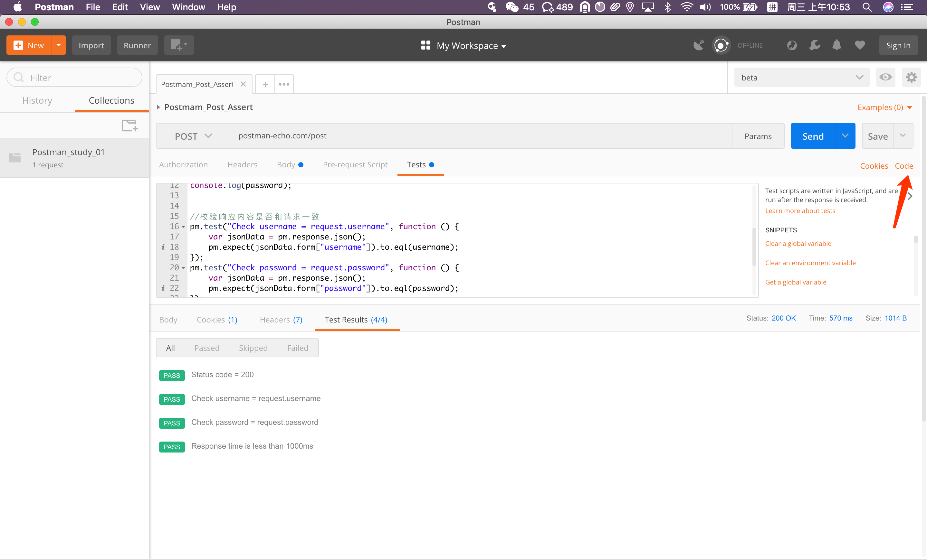Filter test results by Skipped
The image size is (927, 560).
tap(253, 348)
